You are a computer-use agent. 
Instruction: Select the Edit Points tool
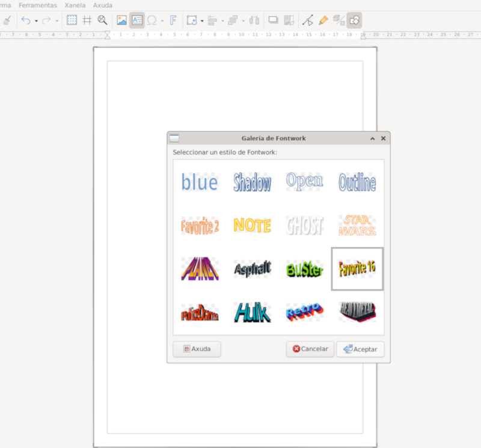(x=308, y=20)
